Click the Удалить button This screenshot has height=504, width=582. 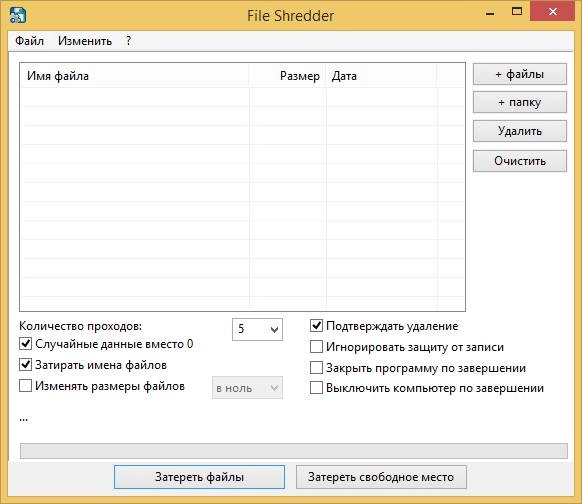520,131
